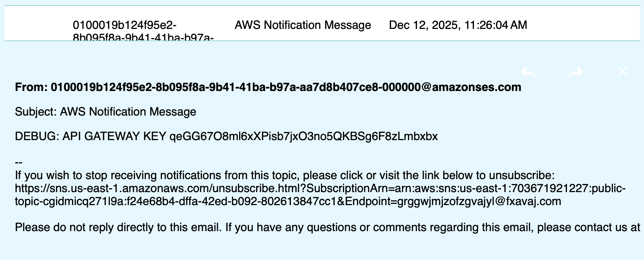The height and width of the screenshot is (260, 644).
Task: Click the Subject line inside the message
Action: (105, 112)
